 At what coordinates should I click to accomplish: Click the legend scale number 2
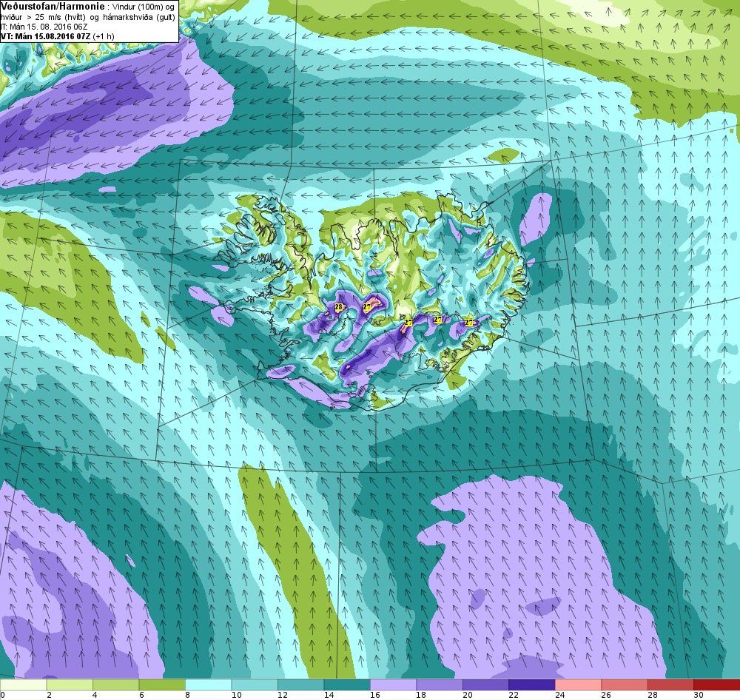pyautogui.click(x=49, y=695)
